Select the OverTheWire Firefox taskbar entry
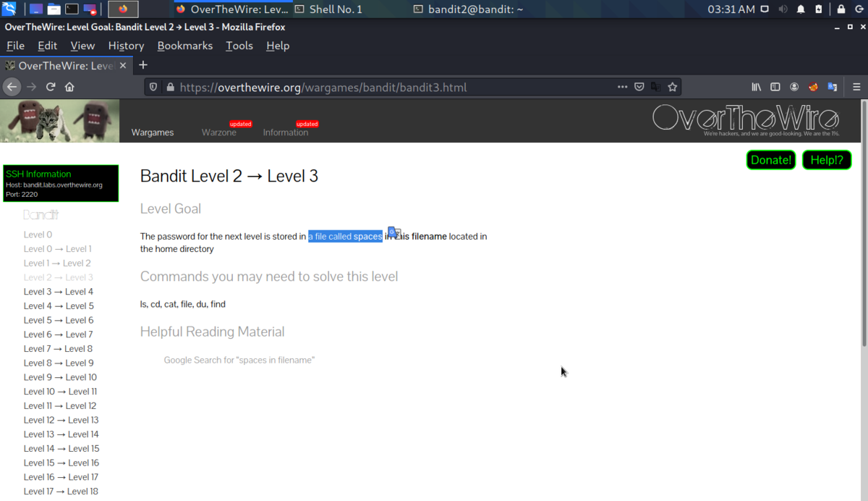This screenshot has width=868, height=501. (x=231, y=9)
